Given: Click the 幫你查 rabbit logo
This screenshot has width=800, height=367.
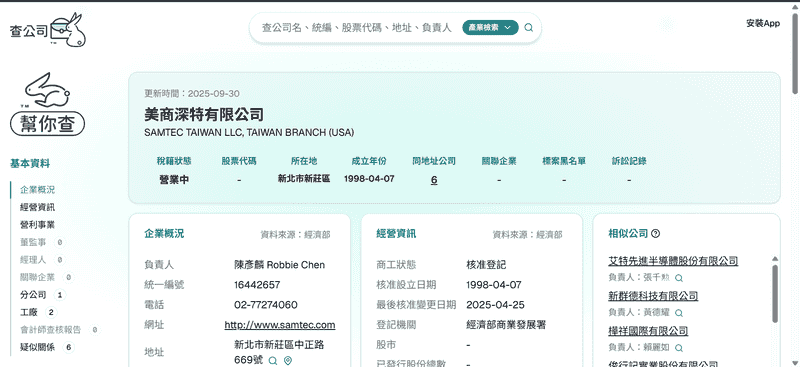Looking at the screenshot, I should pyautogui.click(x=47, y=104).
